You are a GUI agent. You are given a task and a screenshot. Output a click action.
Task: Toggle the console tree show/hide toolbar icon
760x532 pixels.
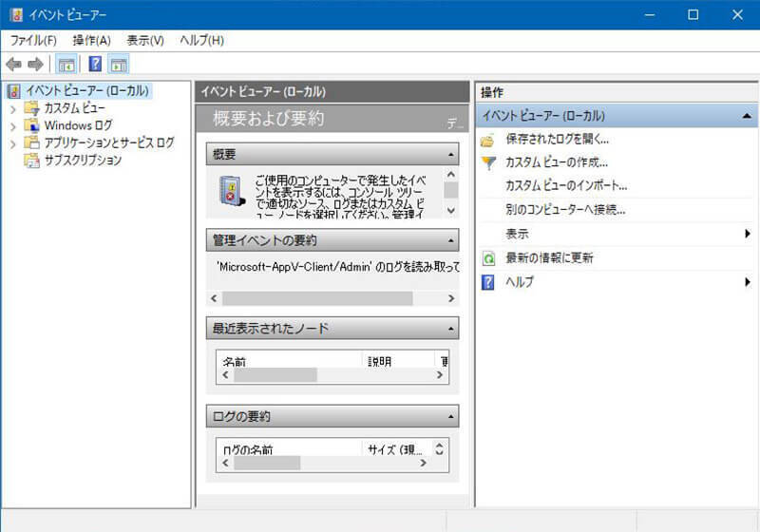point(66,65)
